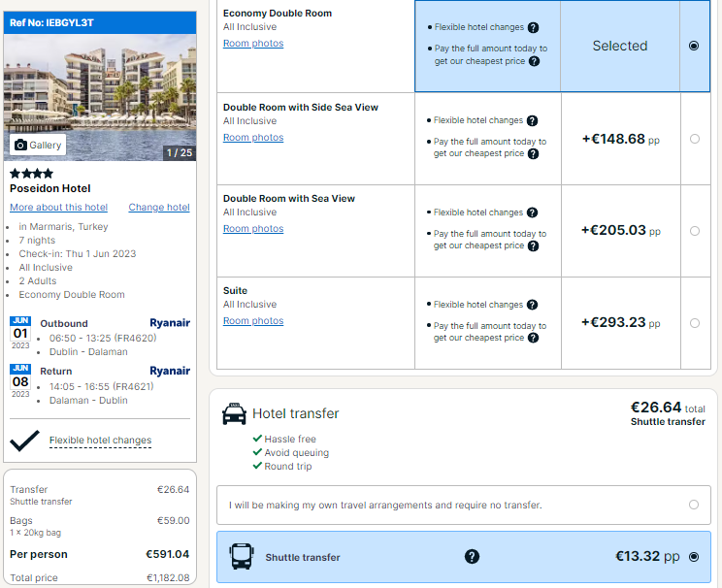
Task: Open Shuttle transfer help question icon
Action: [472, 557]
